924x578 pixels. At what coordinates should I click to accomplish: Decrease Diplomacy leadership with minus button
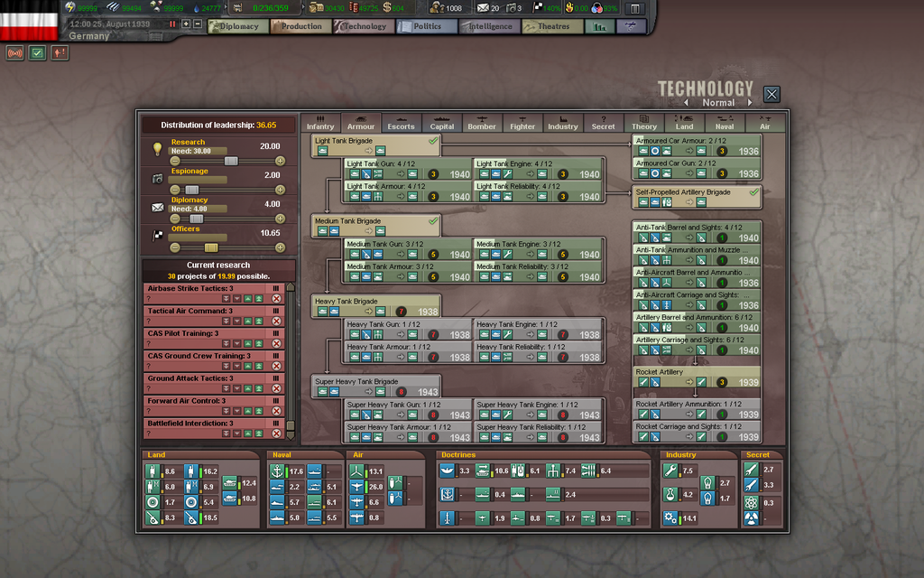tap(175, 219)
